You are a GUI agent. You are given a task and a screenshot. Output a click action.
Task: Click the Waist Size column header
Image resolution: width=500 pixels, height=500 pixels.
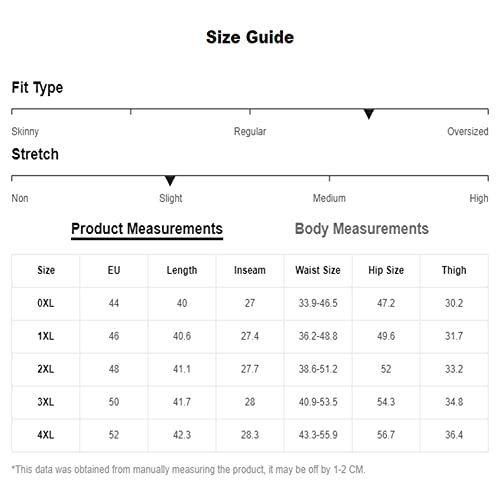pyautogui.click(x=318, y=270)
